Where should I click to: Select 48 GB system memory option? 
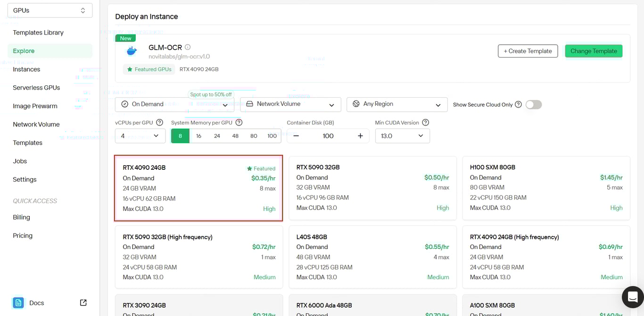[x=235, y=136]
